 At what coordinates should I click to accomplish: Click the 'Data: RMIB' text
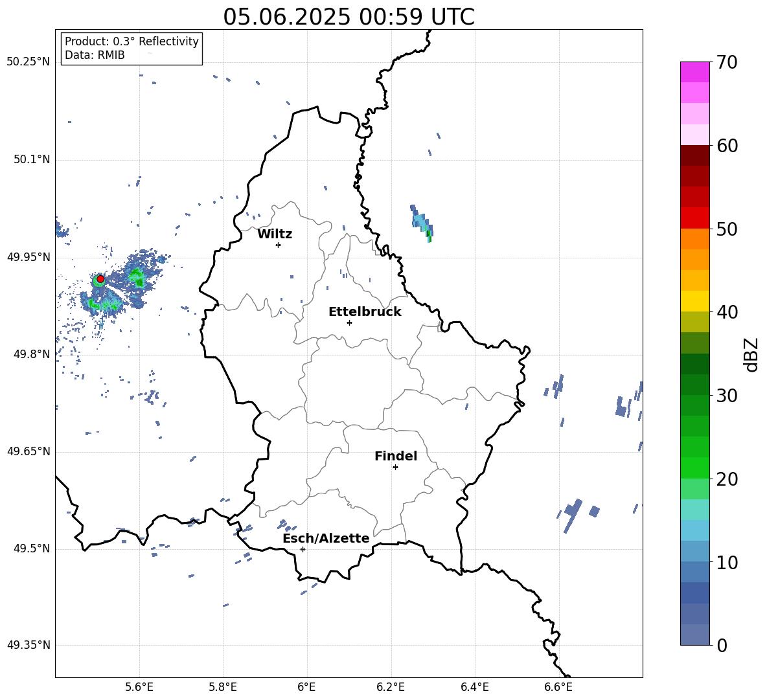pos(95,55)
